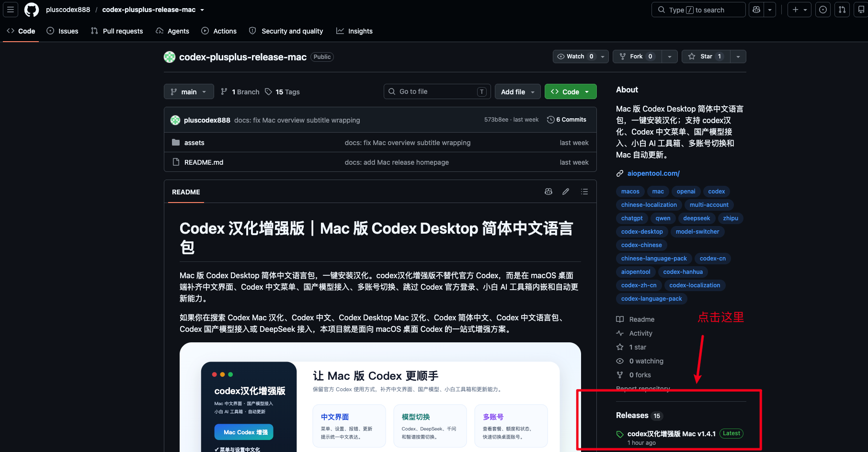Switch to the Issues tab
The height and width of the screenshot is (452, 868).
click(x=62, y=31)
